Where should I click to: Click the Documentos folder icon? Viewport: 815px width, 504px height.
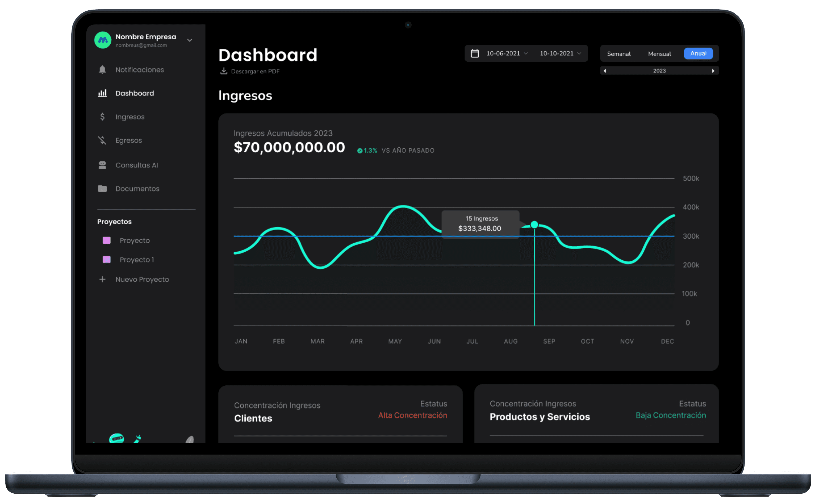tap(102, 189)
